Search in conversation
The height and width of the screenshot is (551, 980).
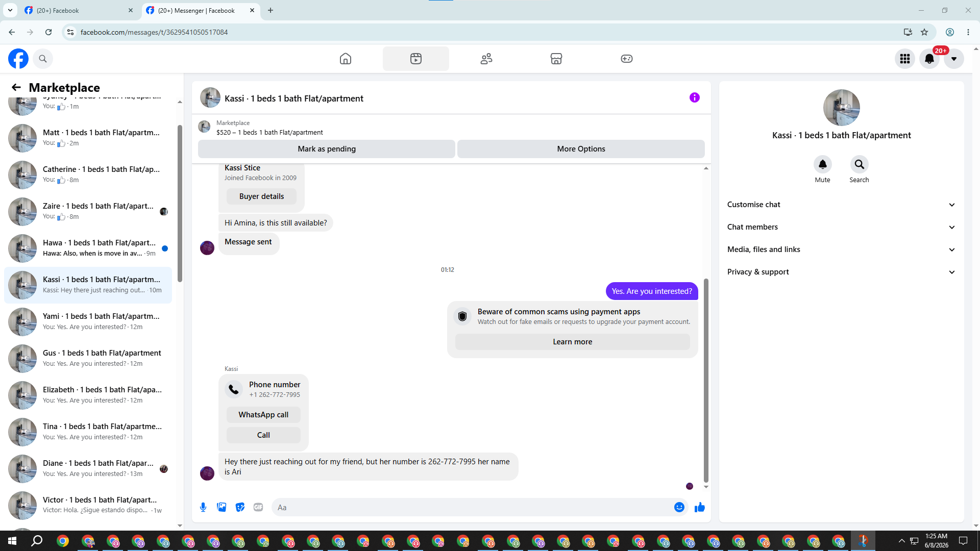860,164
